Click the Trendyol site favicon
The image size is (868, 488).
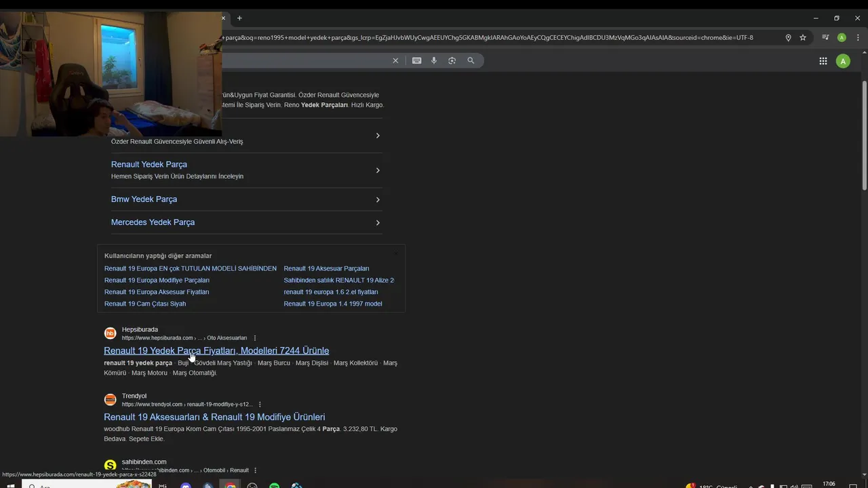click(x=110, y=400)
